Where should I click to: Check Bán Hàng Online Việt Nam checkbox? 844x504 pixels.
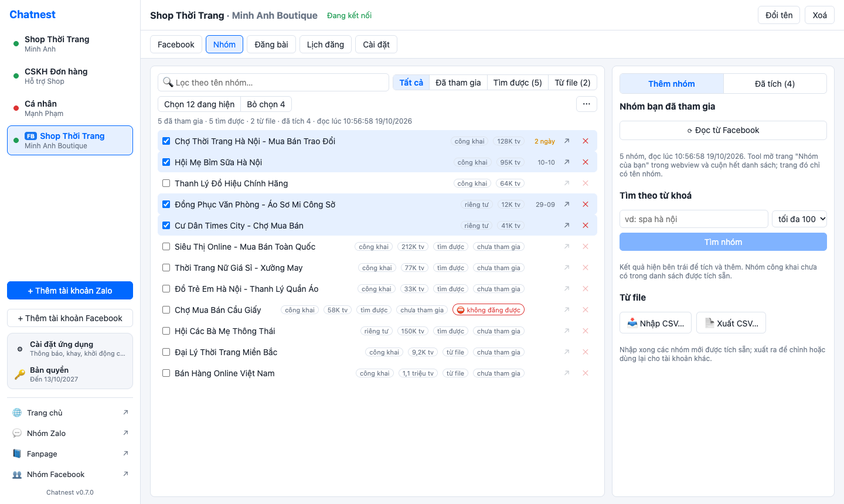pyautogui.click(x=166, y=373)
